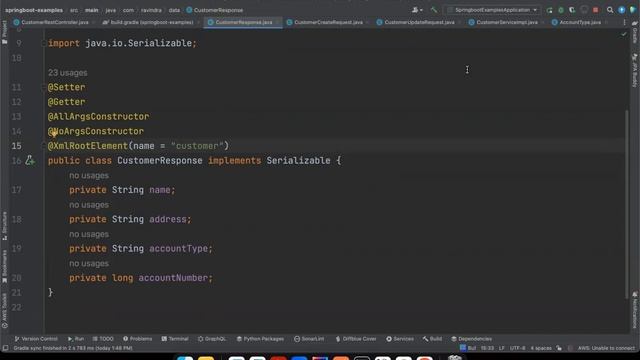
Task: Open the Build tool window
Action: 432,339
